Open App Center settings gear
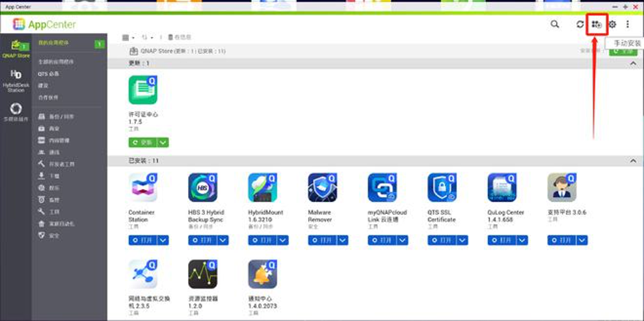Image resolution: width=644 pixels, height=321 pixels. click(612, 24)
